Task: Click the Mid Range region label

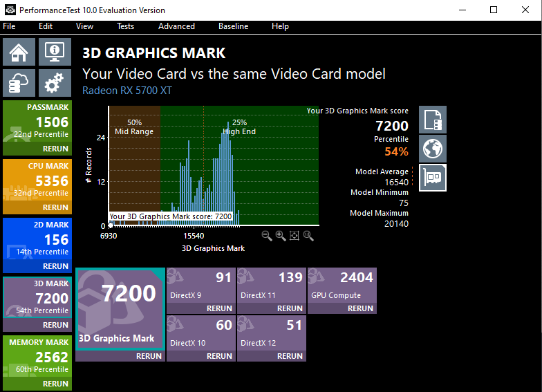Action: 134,131
